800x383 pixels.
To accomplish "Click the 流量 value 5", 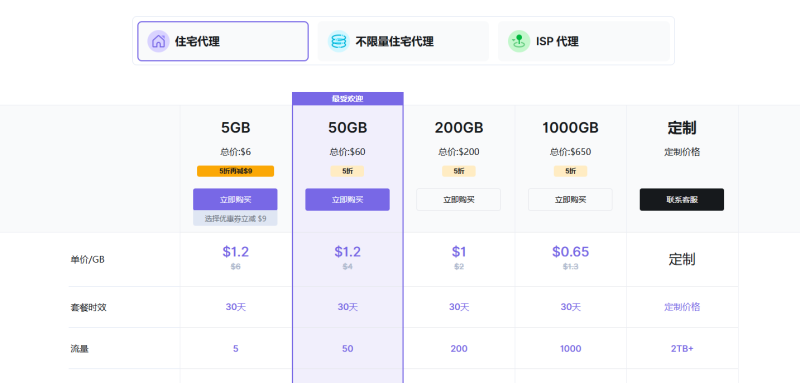I will coord(236,349).
